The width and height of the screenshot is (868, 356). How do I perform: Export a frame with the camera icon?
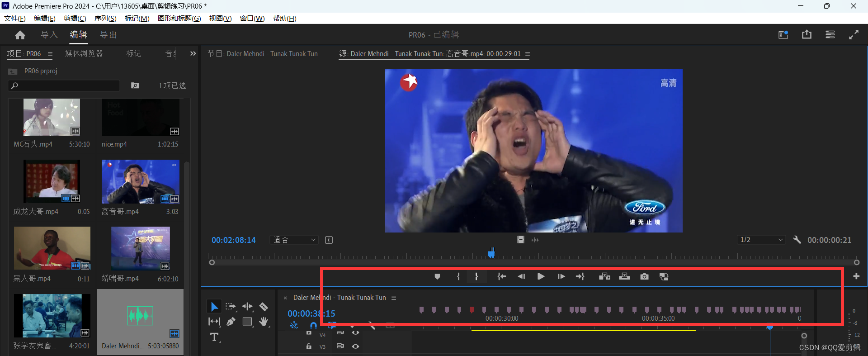pyautogui.click(x=645, y=276)
